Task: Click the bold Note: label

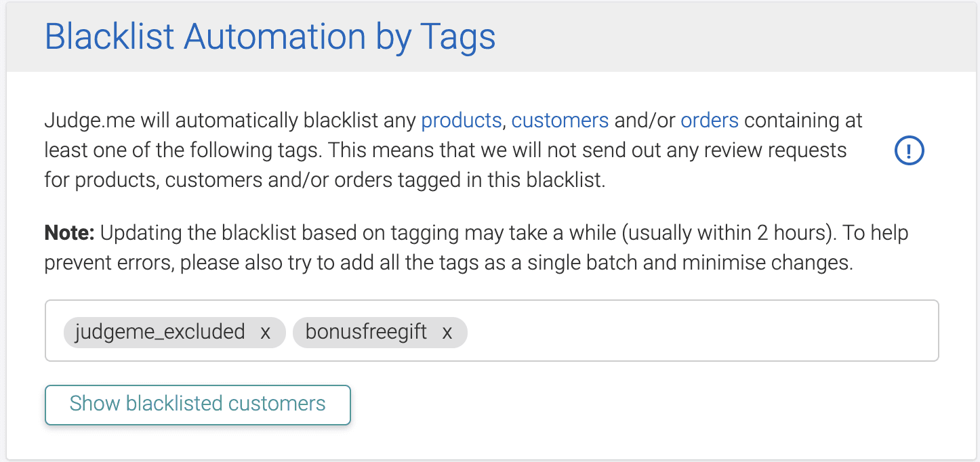Action: click(69, 234)
